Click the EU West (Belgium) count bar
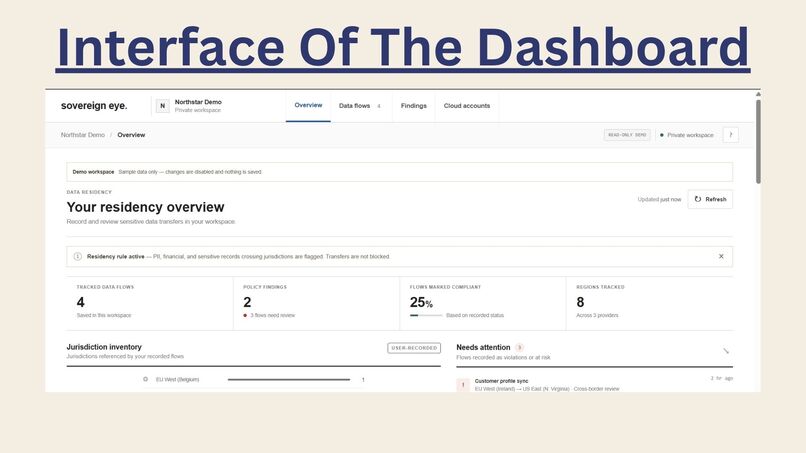 pyautogui.click(x=289, y=379)
